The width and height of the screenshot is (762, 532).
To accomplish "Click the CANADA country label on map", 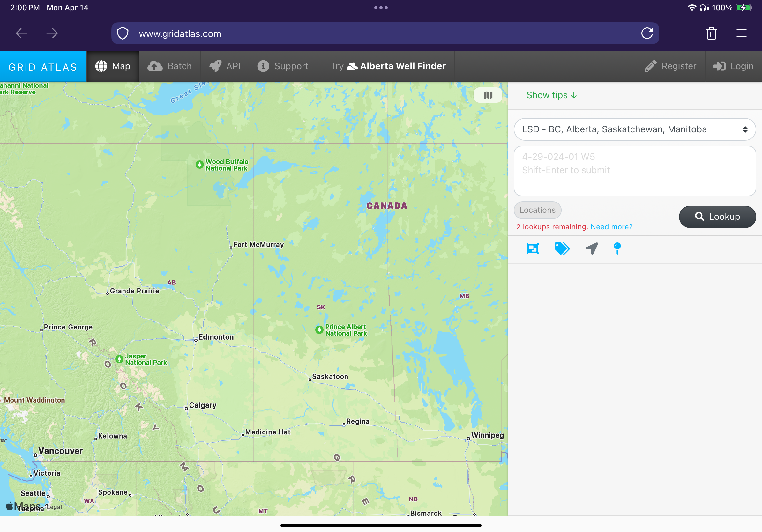I will 387,206.
